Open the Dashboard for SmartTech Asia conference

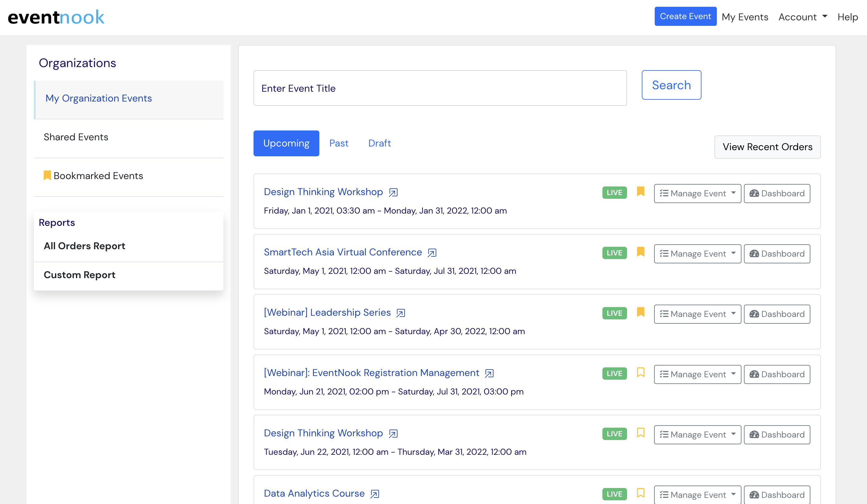(777, 254)
